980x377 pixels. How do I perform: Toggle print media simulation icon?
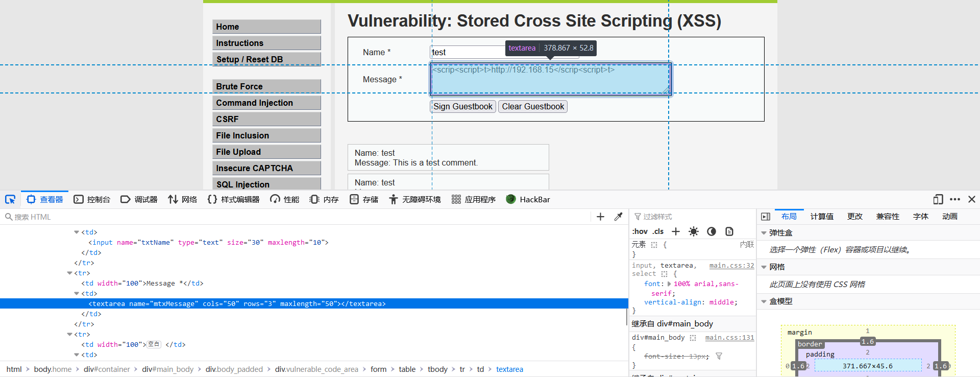729,231
